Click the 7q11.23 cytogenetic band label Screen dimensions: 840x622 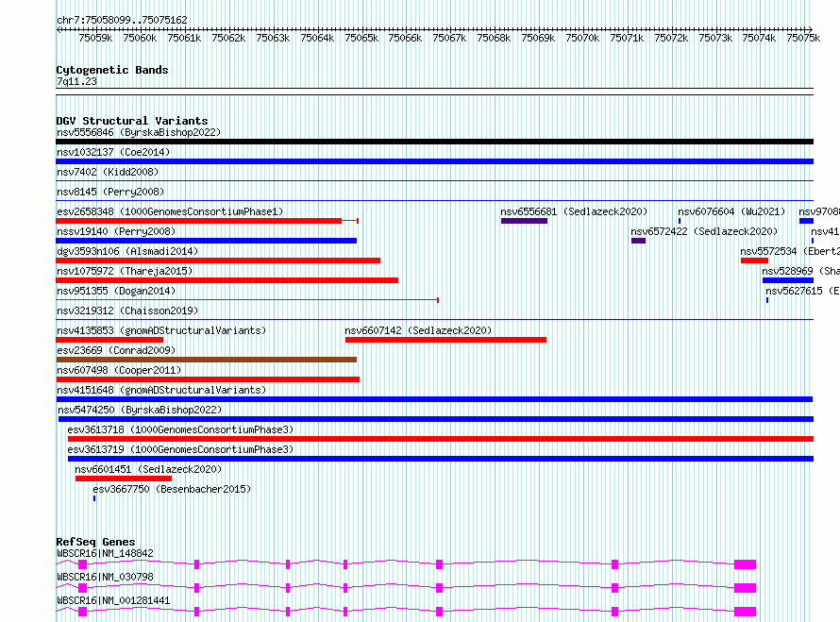pyautogui.click(x=76, y=82)
